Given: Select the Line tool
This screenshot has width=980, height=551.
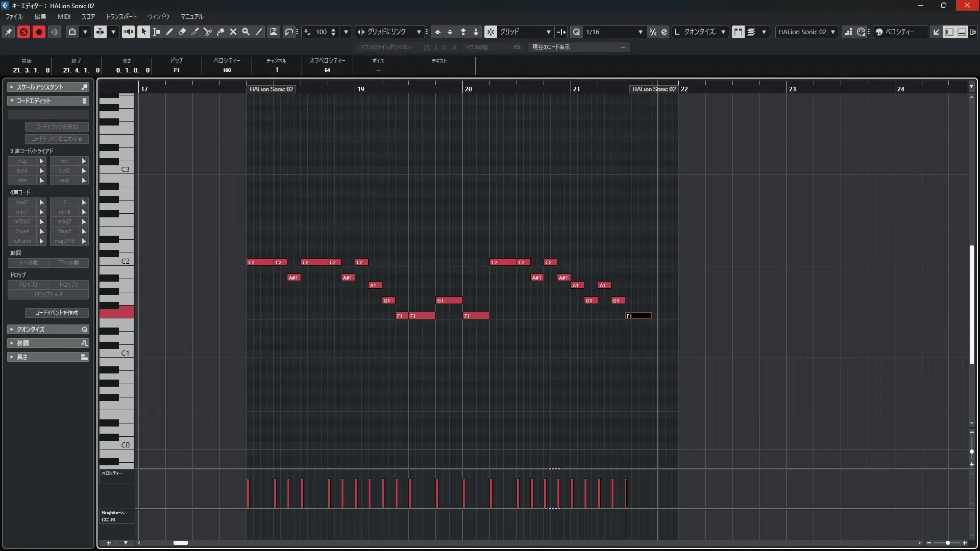Looking at the screenshot, I should click(259, 32).
